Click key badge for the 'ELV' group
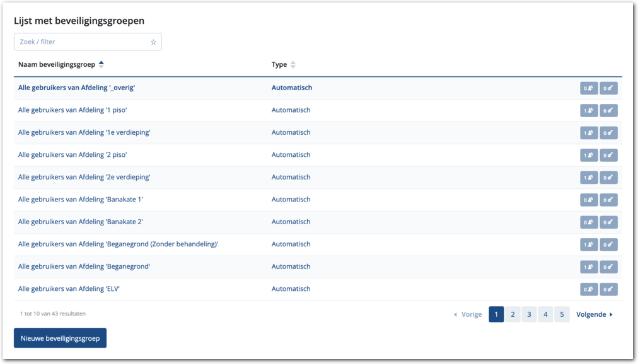This screenshot has width=638, height=364. tap(608, 289)
